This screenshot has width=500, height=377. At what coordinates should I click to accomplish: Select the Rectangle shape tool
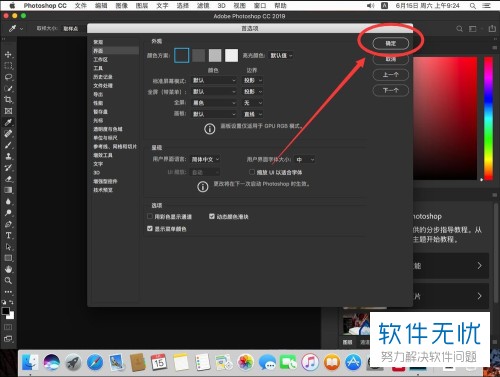coord(9,258)
